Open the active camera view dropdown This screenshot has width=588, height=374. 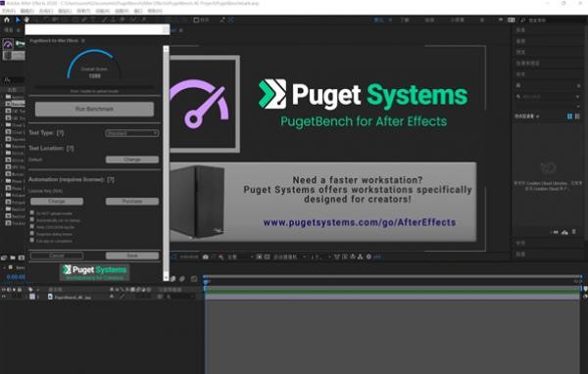click(289, 257)
